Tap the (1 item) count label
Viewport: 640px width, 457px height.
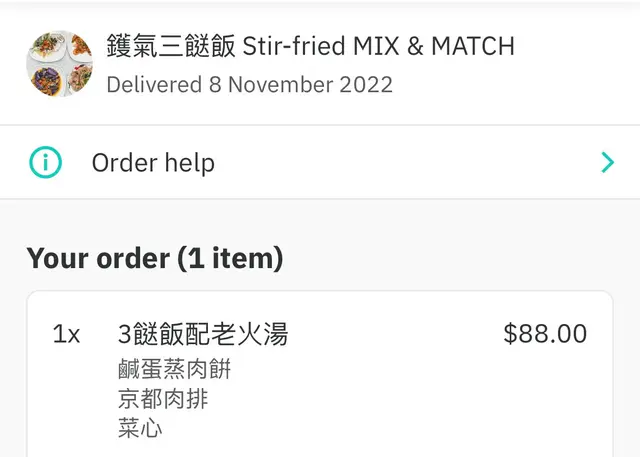230,258
